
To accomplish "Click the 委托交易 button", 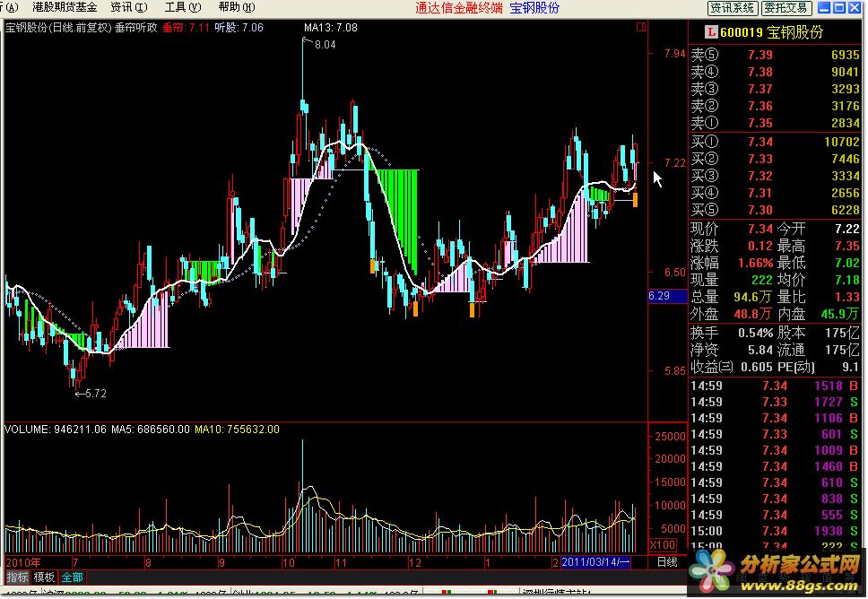I will point(786,8).
